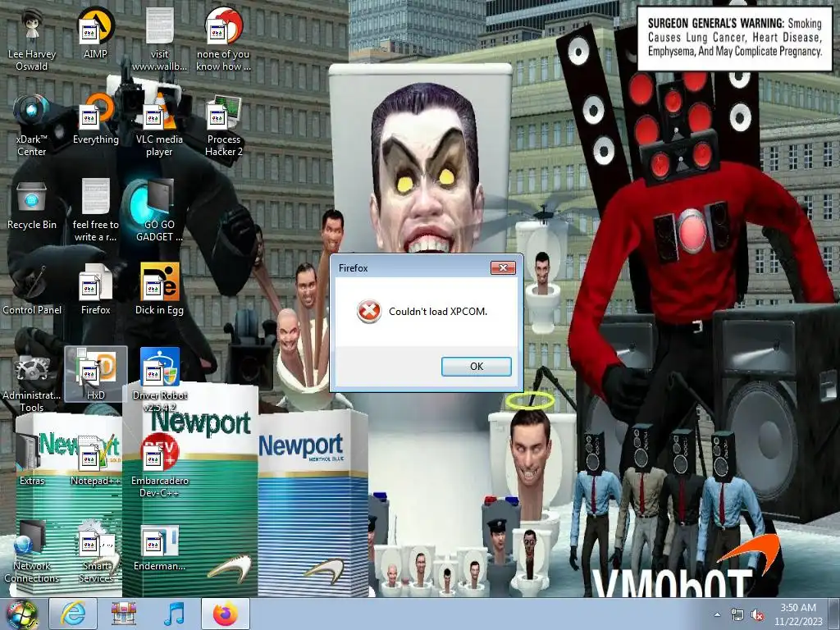Click the muted volume tray icon
The image size is (840, 630).
pyautogui.click(x=757, y=615)
